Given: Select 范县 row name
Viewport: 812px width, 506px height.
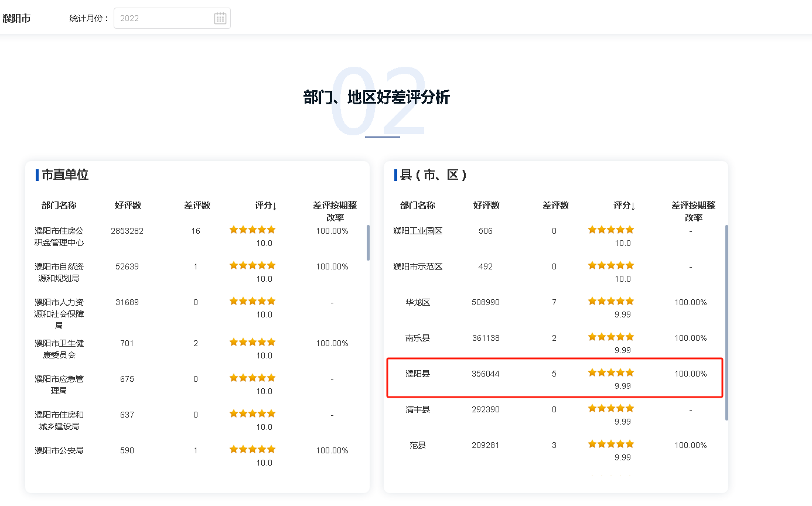Looking at the screenshot, I should click(418, 445).
